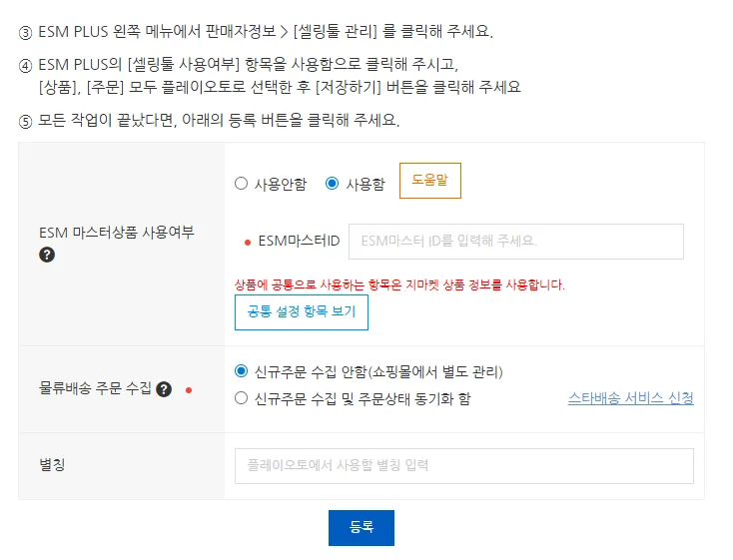Image resolution: width=733 pixels, height=560 pixels.
Task: Click the ESM 마스터상품 사용여부 label
Action: pos(119,233)
